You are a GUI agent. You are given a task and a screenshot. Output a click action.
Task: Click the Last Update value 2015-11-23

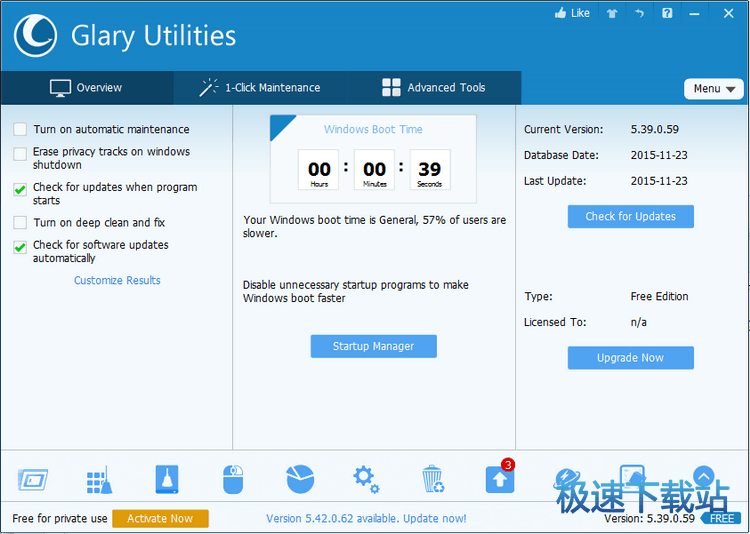click(x=659, y=181)
